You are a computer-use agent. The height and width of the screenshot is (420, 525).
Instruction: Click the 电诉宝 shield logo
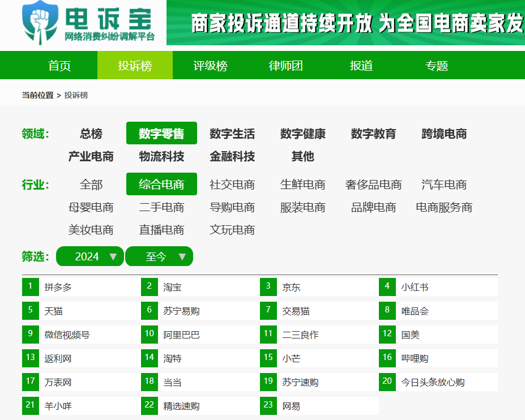pos(40,23)
